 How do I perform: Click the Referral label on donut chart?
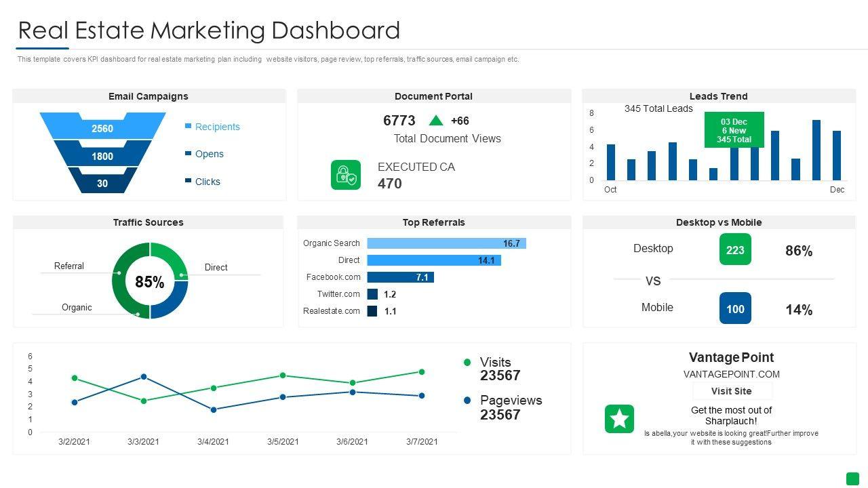[x=69, y=266]
